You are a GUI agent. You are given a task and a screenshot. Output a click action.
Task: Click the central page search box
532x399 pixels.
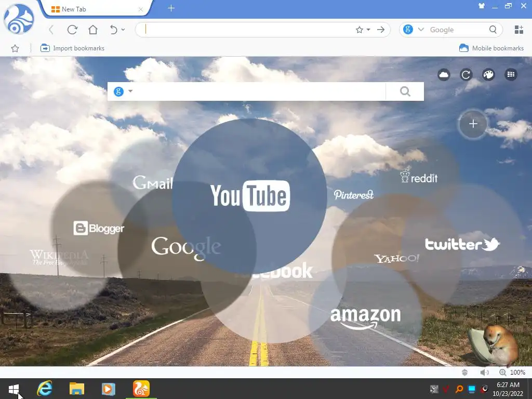(x=260, y=91)
